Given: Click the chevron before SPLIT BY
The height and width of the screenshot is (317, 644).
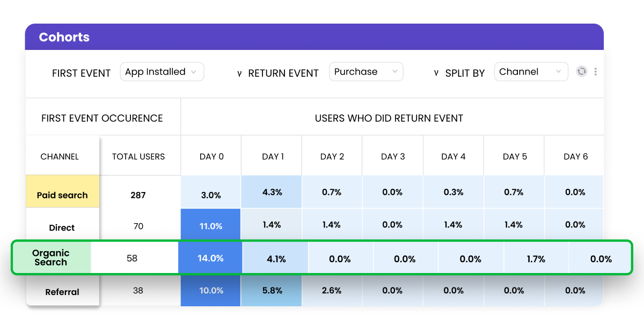Looking at the screenshot, I should coord(436,73).
